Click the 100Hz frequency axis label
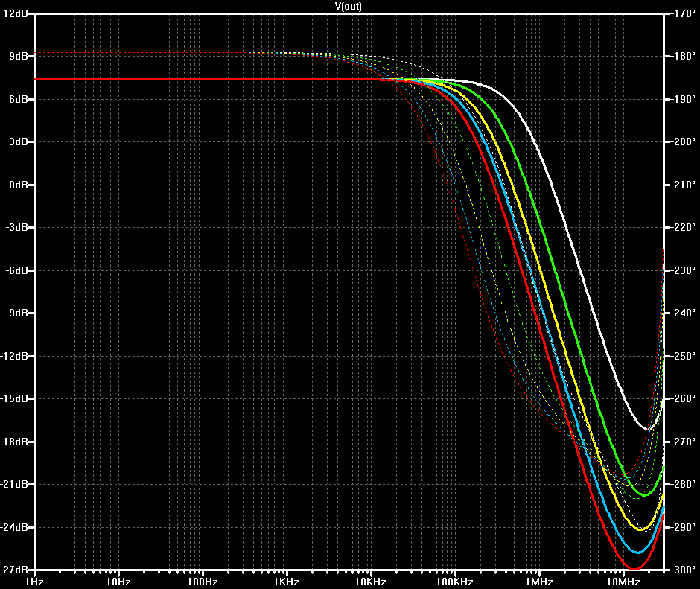The width and height of the screenshot is (700, 589). pos(203,582)
